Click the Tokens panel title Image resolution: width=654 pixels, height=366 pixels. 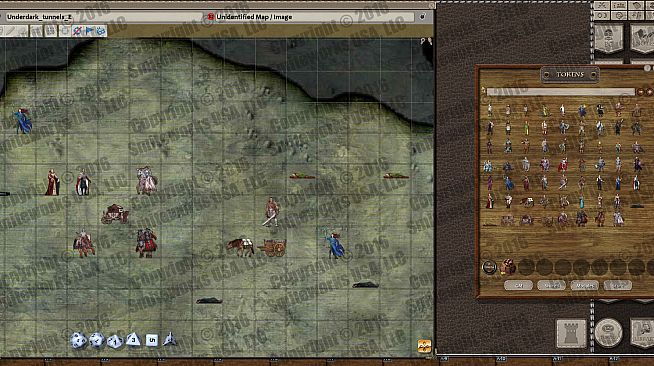coord(570,75)
